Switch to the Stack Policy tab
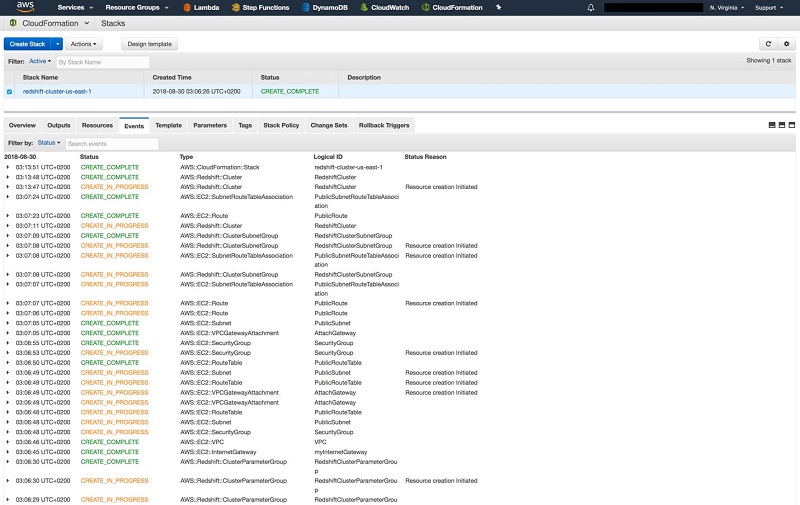 [x=281, y=125]
